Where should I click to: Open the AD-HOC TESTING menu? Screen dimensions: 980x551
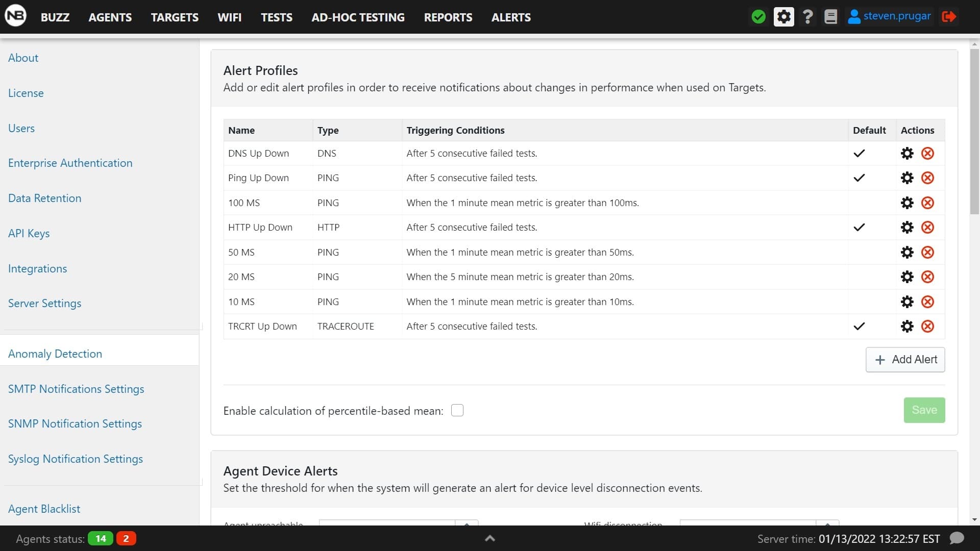(358, 17)
